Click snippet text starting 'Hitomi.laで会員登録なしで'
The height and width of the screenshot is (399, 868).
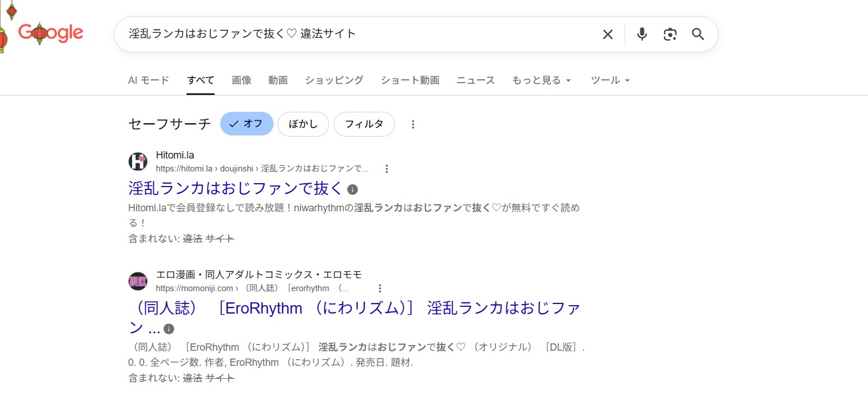[354, 215]
